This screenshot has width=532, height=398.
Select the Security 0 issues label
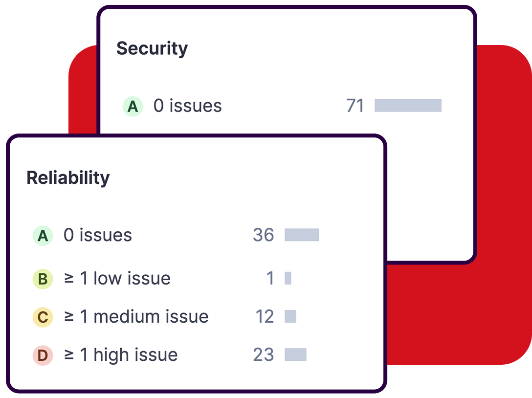click(187, 106)
